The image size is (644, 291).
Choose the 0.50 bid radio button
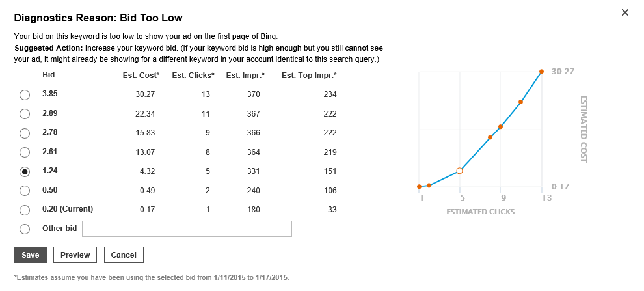point(25,191)
